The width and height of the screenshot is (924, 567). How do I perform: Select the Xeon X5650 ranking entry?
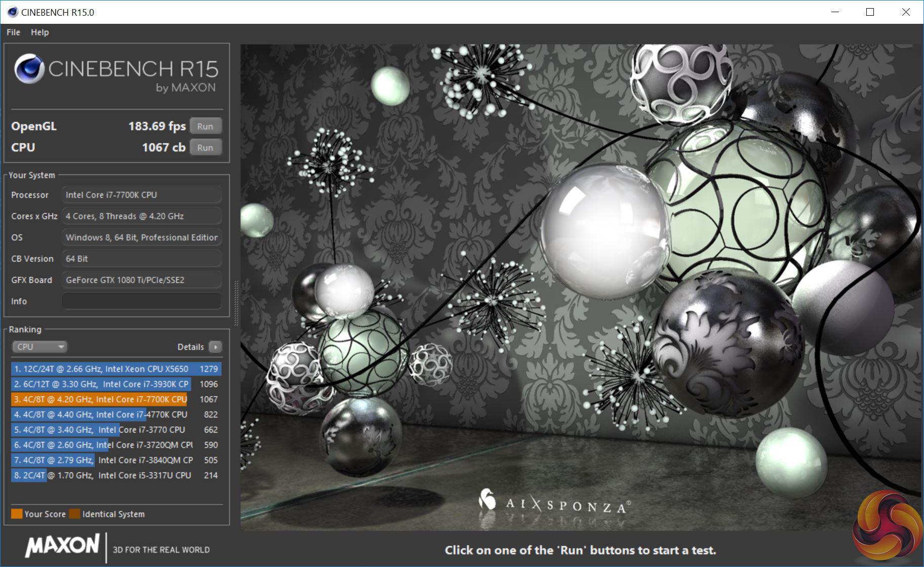coord(115,369)
